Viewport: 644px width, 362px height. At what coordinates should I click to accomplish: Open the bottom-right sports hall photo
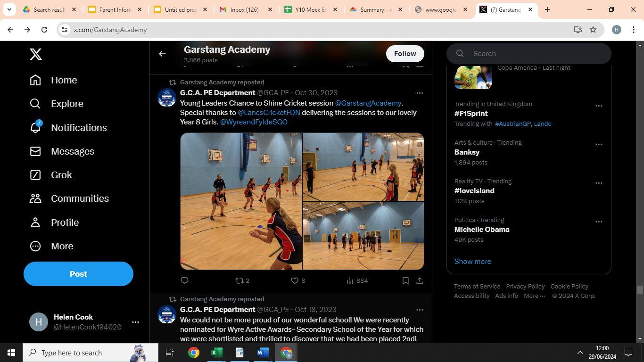[x=363, y=236]
